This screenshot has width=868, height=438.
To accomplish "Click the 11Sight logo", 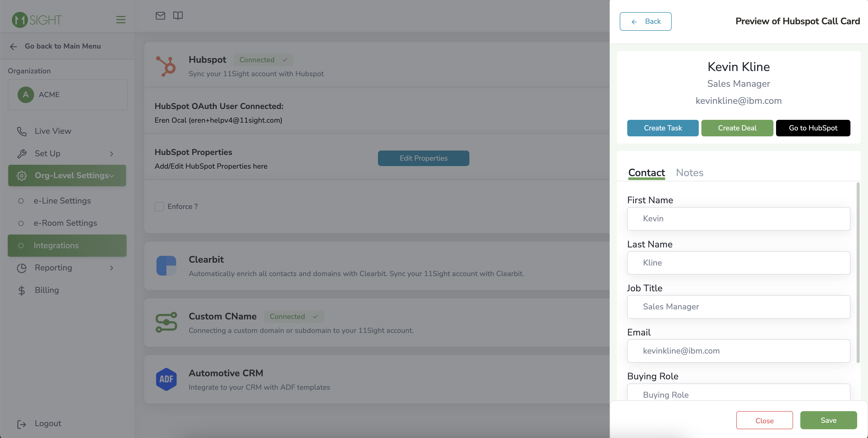I will pyautogui.click(x=36, y=20).
